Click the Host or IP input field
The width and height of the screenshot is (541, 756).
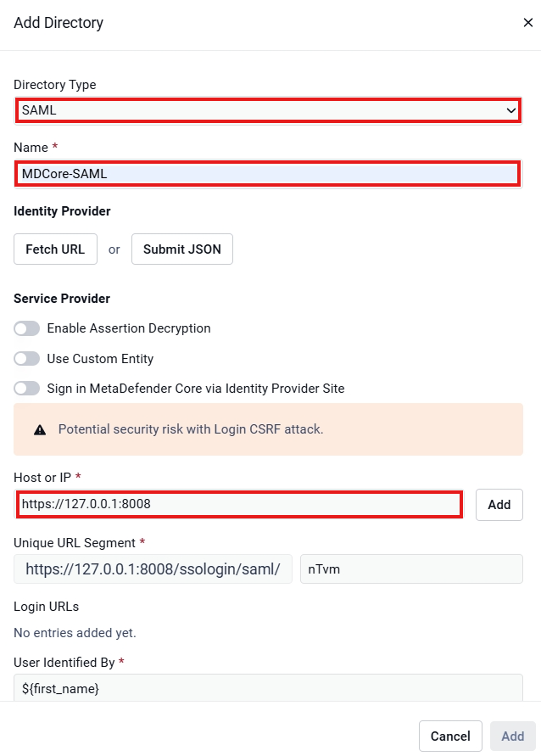(239, 504)
